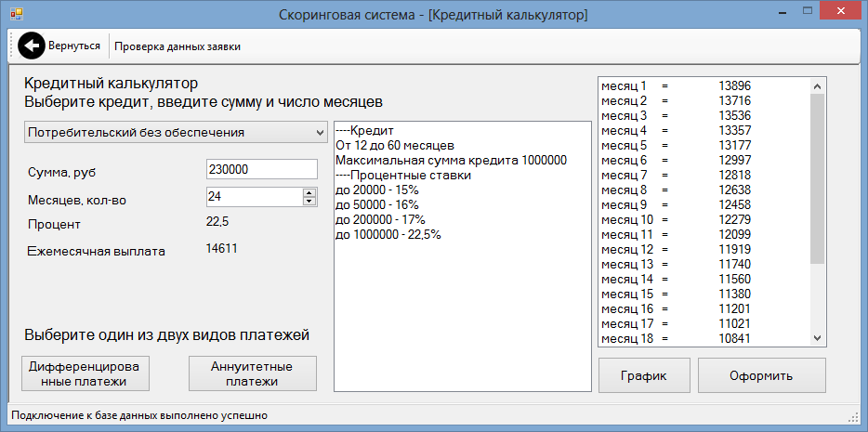The height and width of the screenshot is (432, 868).
Task: Select the месяц 15 = 11380 row
Action: point(704,294)
